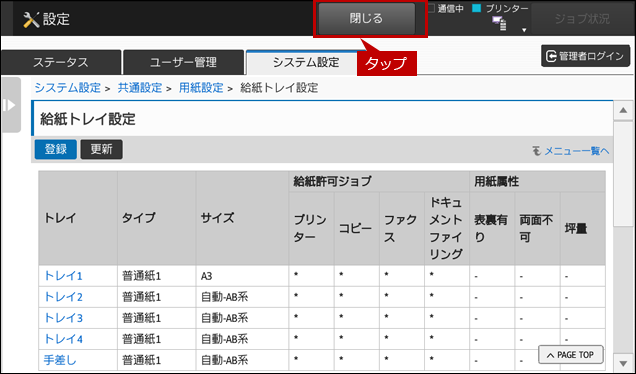Image resolution: width=636 pixels, height=374 pixels.
Task: Click the 登録 button
Action: tap(56, 149)
